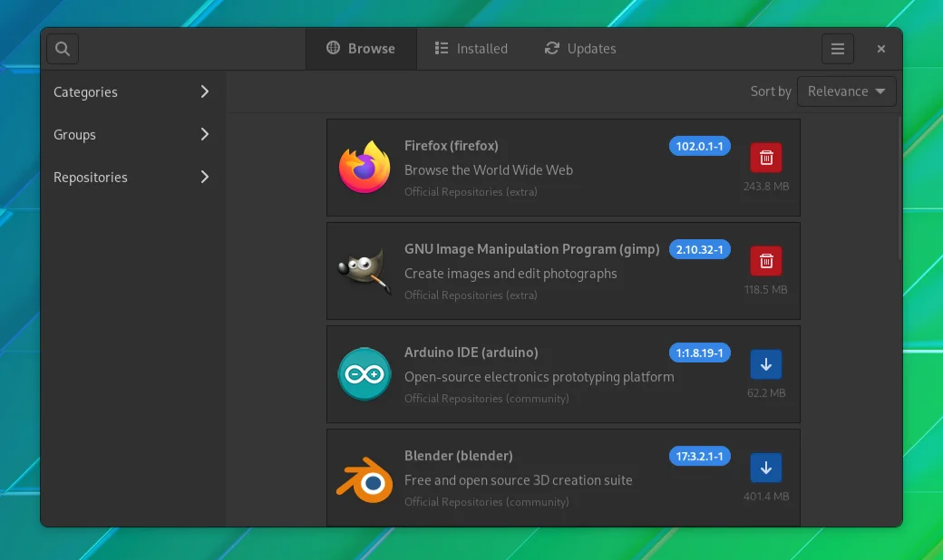Click Blender's 'Official Repositories (community)' label
Image resolution: width=943 pixels, height=560 pixels.
[487, 502]
